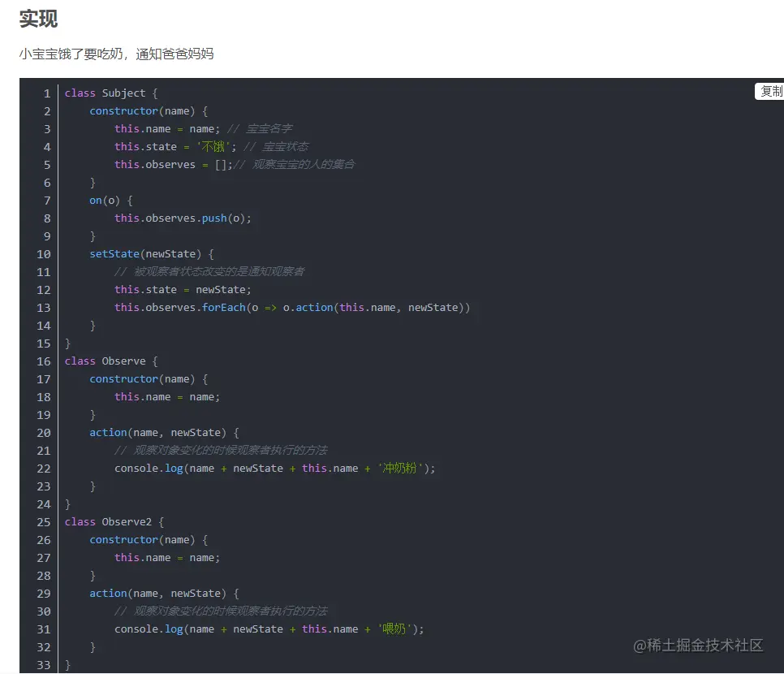Click line number 1 in the gutter

[47, 93]
